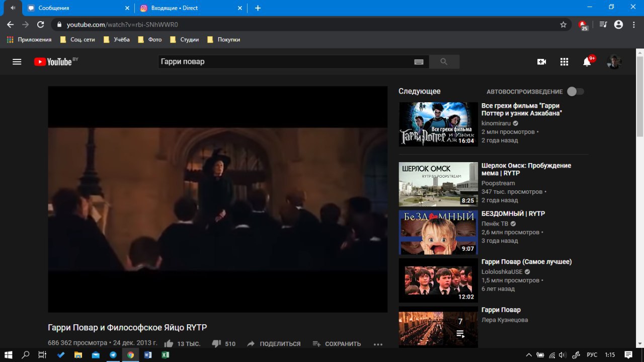Click the magnifier search button
Image resolution: width=644 pixels, height=362 pixels.
click(x=444, y=62)
